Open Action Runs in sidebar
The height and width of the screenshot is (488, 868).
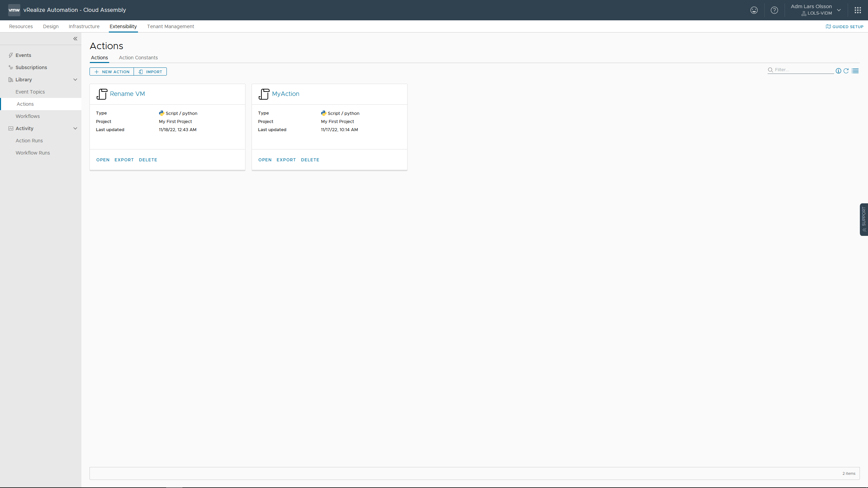point(29,141)
